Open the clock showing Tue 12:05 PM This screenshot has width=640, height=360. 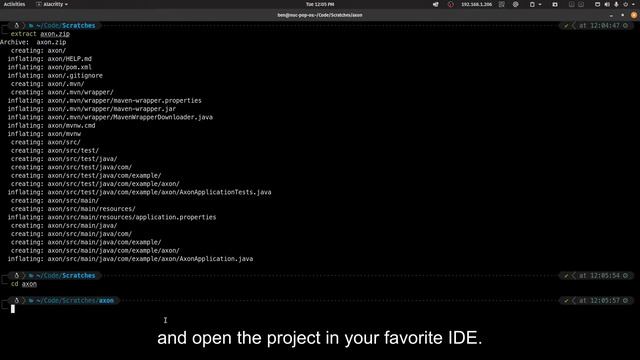tap(320, 4)
